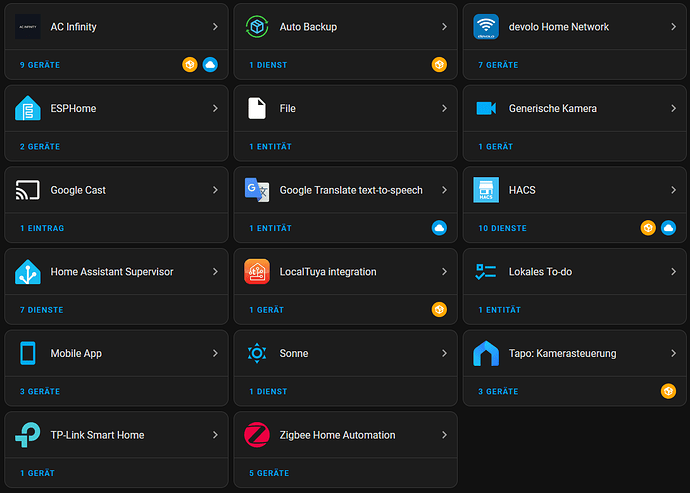The image size is (690, 493).
Task: Open Google Cast with the chevron
Action: [x=215, y=190]
